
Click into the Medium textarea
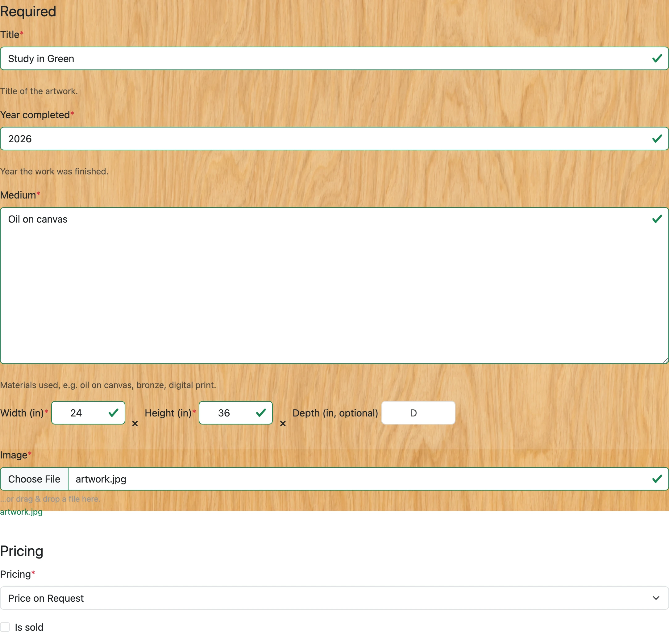(334, 286)
